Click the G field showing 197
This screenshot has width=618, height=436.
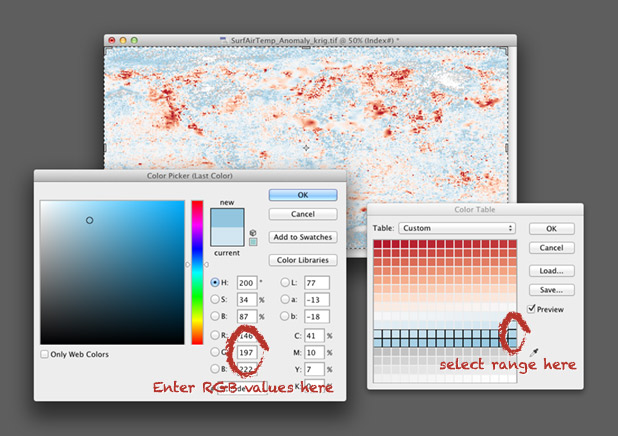click(247, 352)
